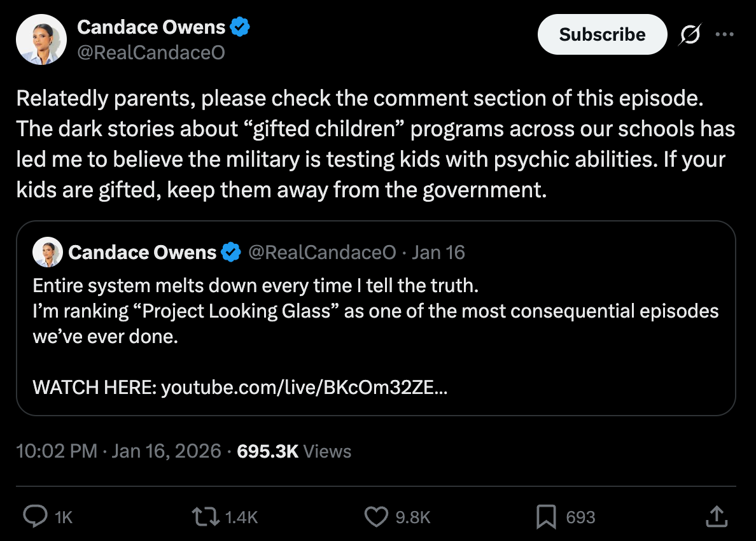The image size is (756, 541).
Task: Click the blue verified badge beside Candace Owens
Action: 240,27
